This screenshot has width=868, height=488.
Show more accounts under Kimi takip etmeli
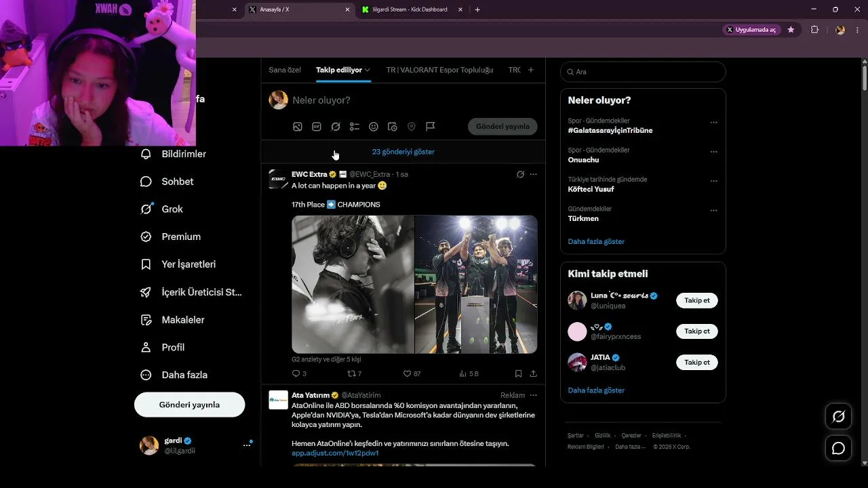[x=596, y=390]
